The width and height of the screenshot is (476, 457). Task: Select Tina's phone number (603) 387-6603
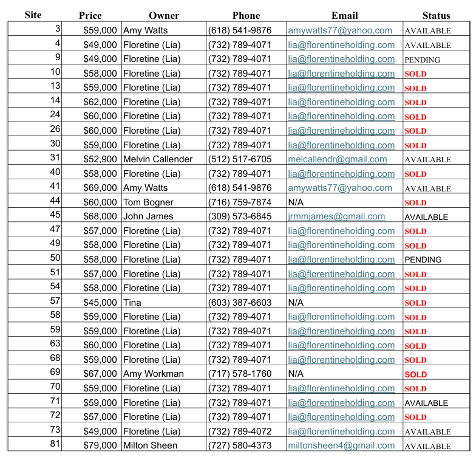[x=240, y=303]
